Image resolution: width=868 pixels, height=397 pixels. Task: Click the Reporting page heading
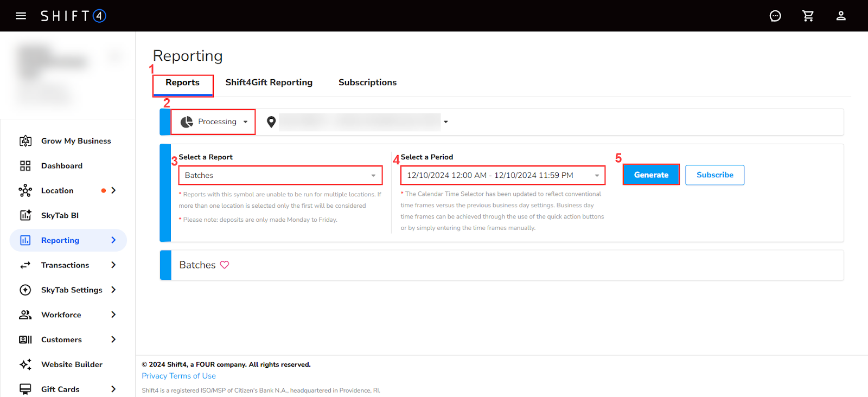[188, 56]
